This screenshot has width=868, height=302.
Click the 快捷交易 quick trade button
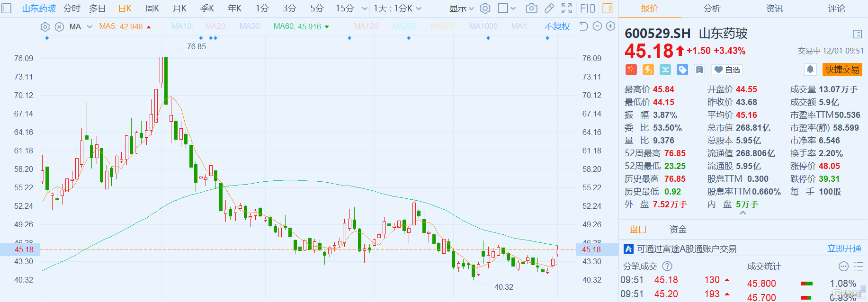842,70
